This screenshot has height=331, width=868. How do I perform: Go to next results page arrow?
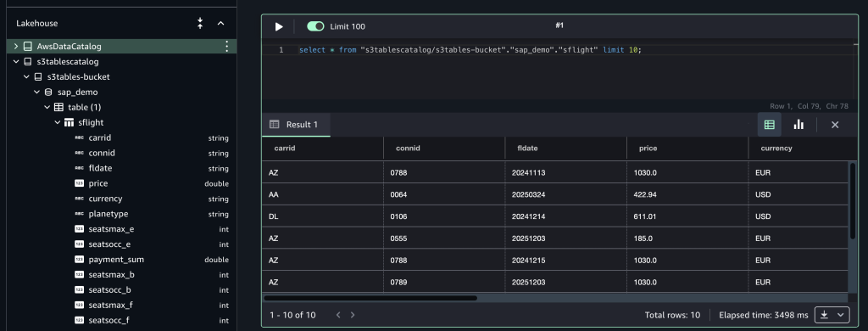(x=353, y=315)
